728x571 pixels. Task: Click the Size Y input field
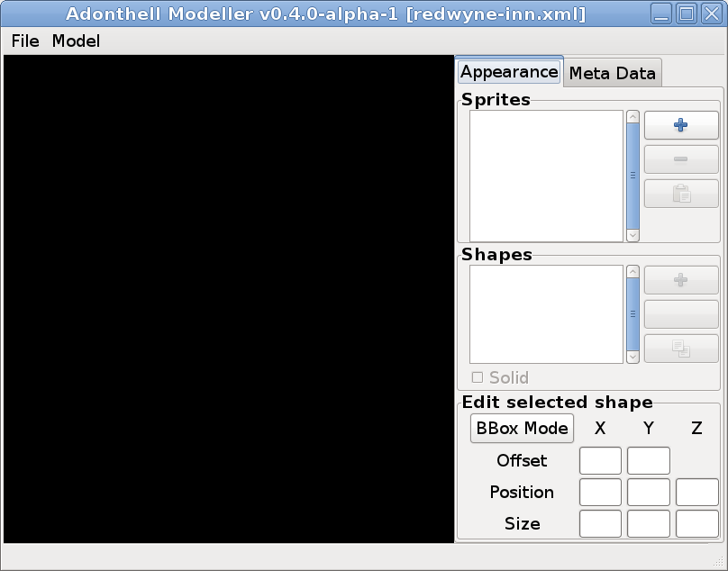(x=649, y=523)
